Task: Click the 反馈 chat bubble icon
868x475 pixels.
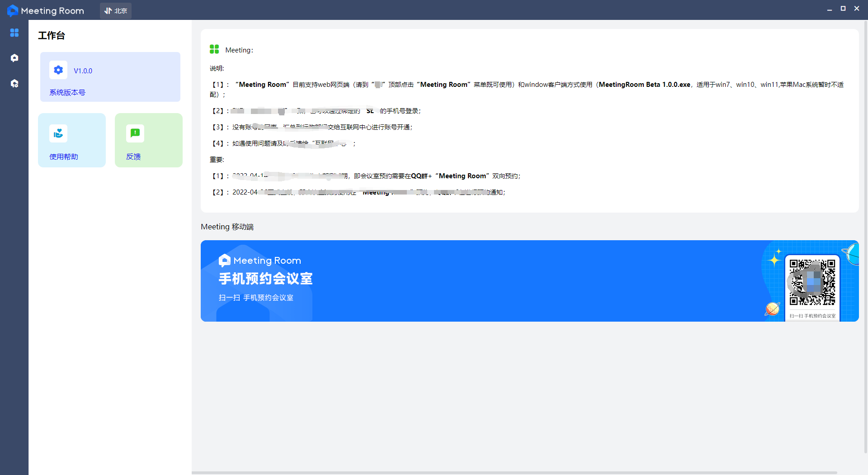Action: 135,133
